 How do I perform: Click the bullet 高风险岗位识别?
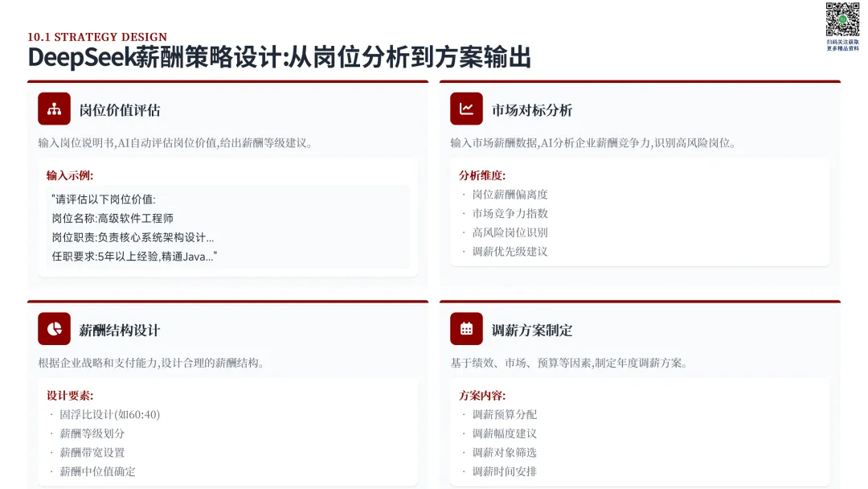510,232
